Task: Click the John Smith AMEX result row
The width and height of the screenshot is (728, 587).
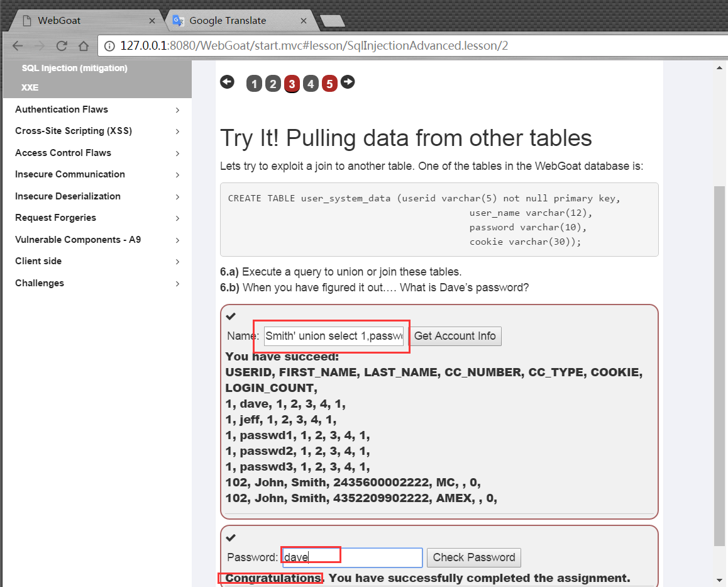Action: click(x=361, y=498)
